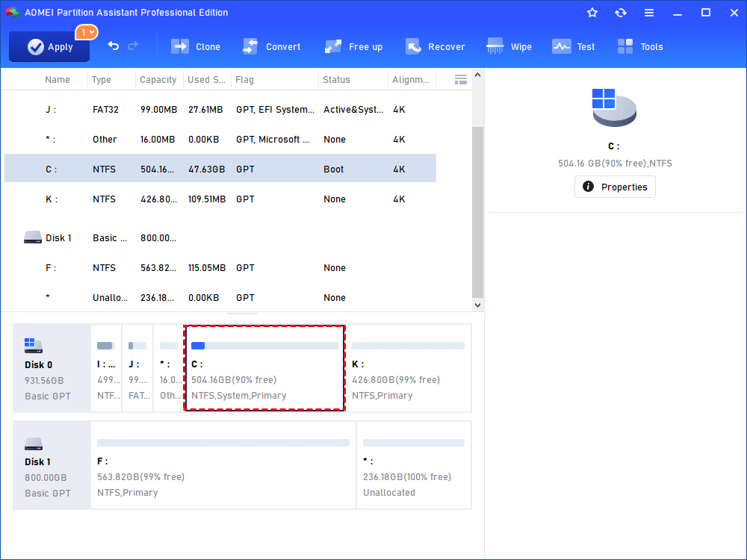Click the scroll down arrow of list
This screenshot has height=560, width=747.
click(x=478, y=305)
